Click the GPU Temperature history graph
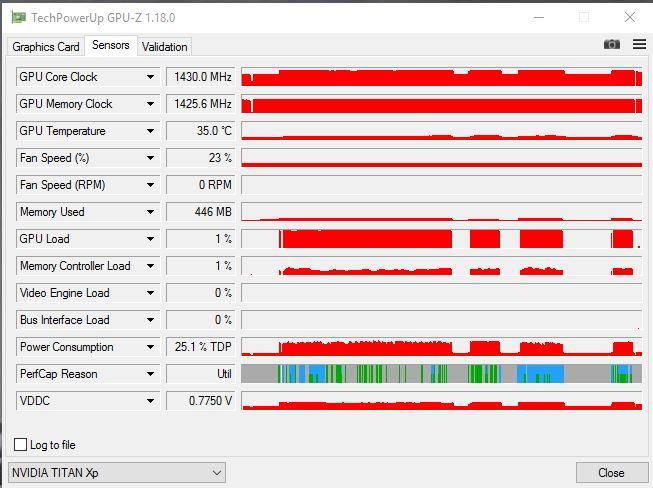 441,131
